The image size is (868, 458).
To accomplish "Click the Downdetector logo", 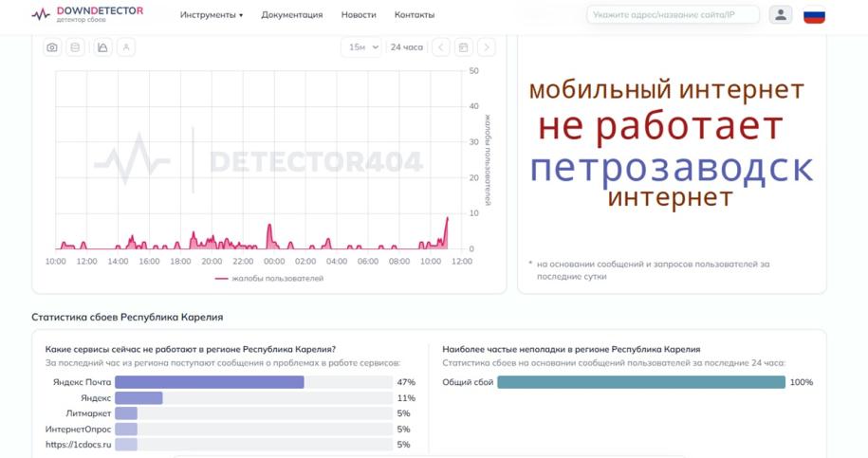I will pyautogui.click(x=87, y=14).
